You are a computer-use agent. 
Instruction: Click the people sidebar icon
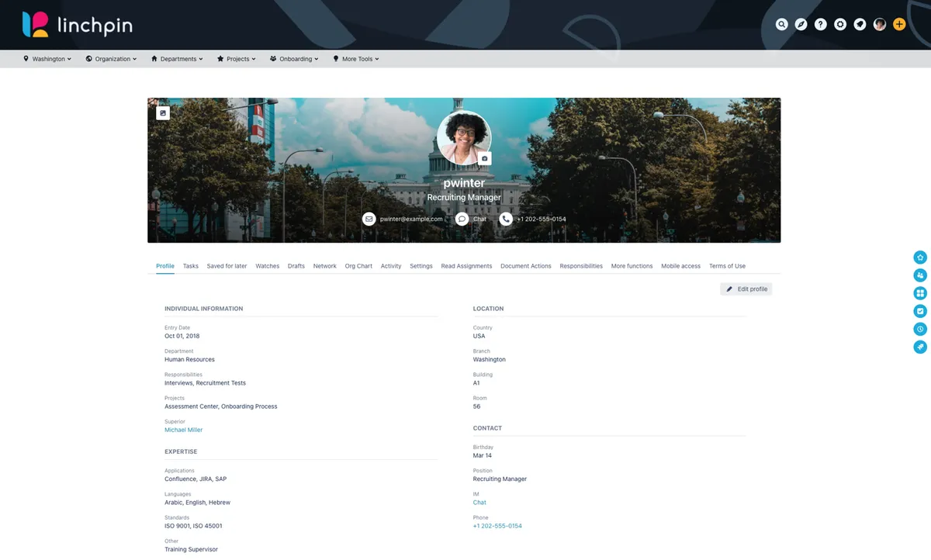920,275
